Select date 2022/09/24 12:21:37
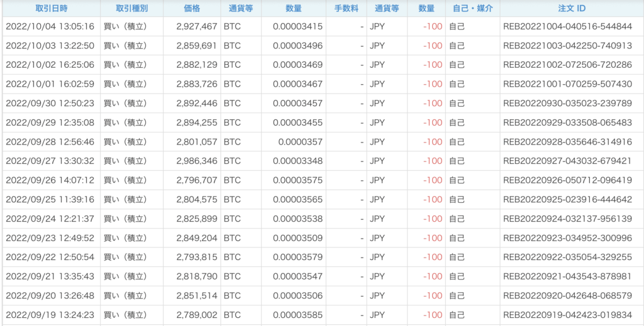Screen dimensions: 644x326 pyautogui.click(x=50, y=219)
